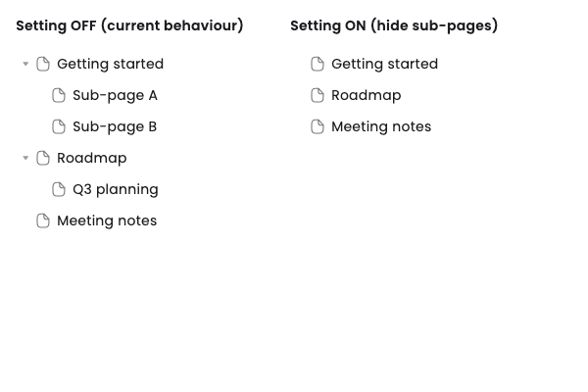The height and width of the screenshot is (392, 588).
Task: Click Meeting notes page icon under Setting OFF
Action: coord(43,220)
